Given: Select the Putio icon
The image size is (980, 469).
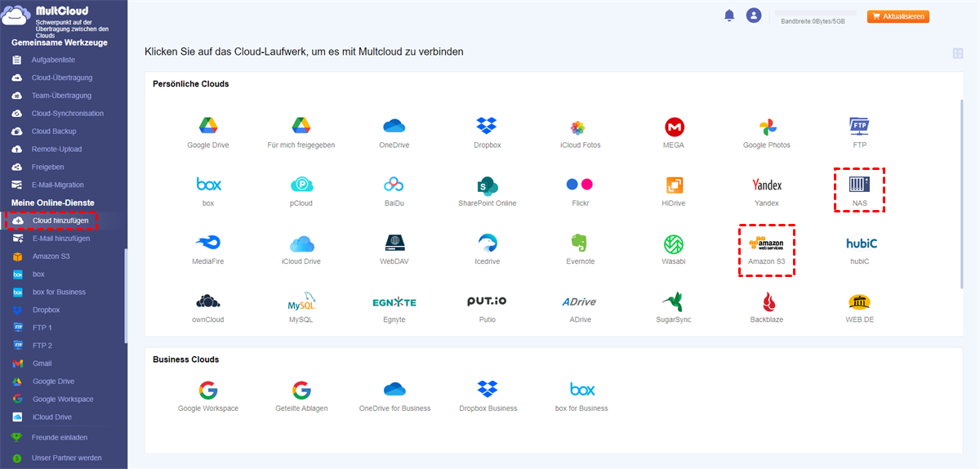Looking at the screenshot, I should point(487,301).
